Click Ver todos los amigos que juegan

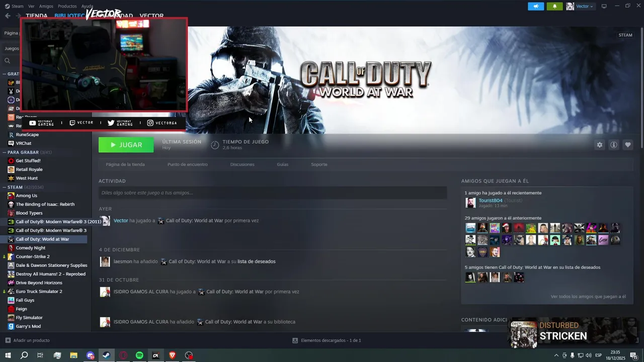588,297
